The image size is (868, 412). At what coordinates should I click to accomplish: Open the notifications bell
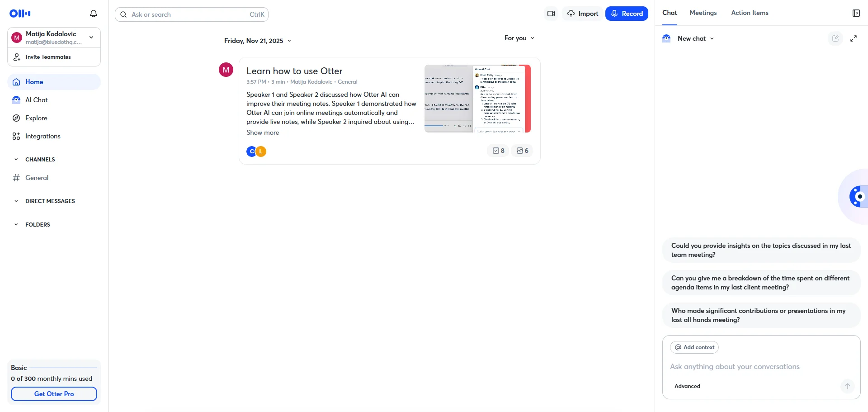click(94, 14)
